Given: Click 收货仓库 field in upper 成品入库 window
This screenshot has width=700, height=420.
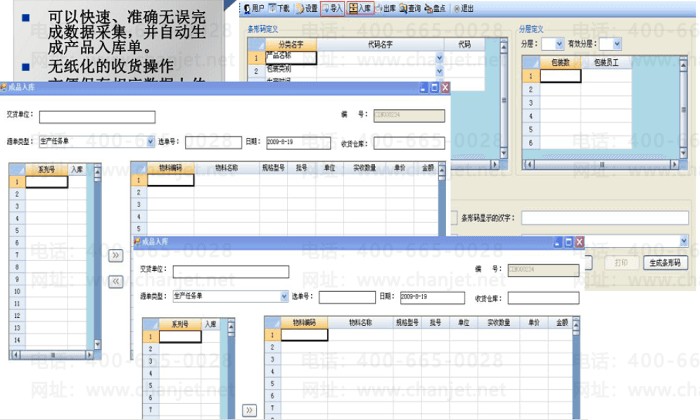Looking at the screenshot, I should [409, 143].
